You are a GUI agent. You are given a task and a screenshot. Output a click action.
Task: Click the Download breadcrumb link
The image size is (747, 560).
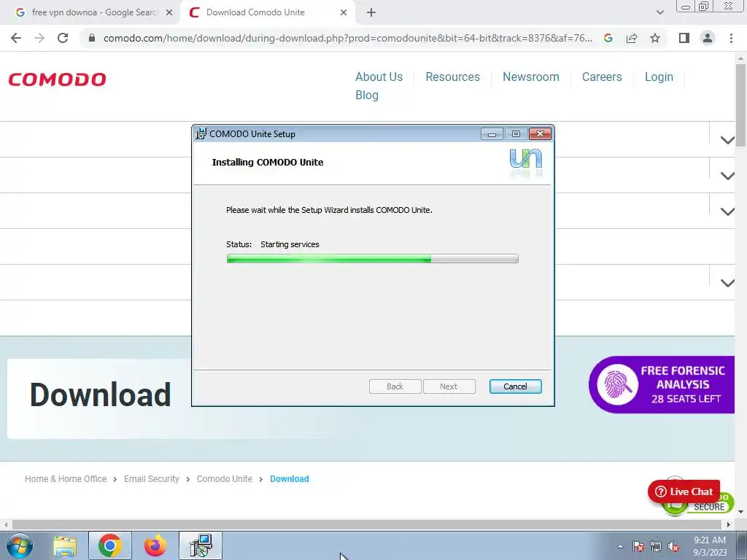point(289,479)
